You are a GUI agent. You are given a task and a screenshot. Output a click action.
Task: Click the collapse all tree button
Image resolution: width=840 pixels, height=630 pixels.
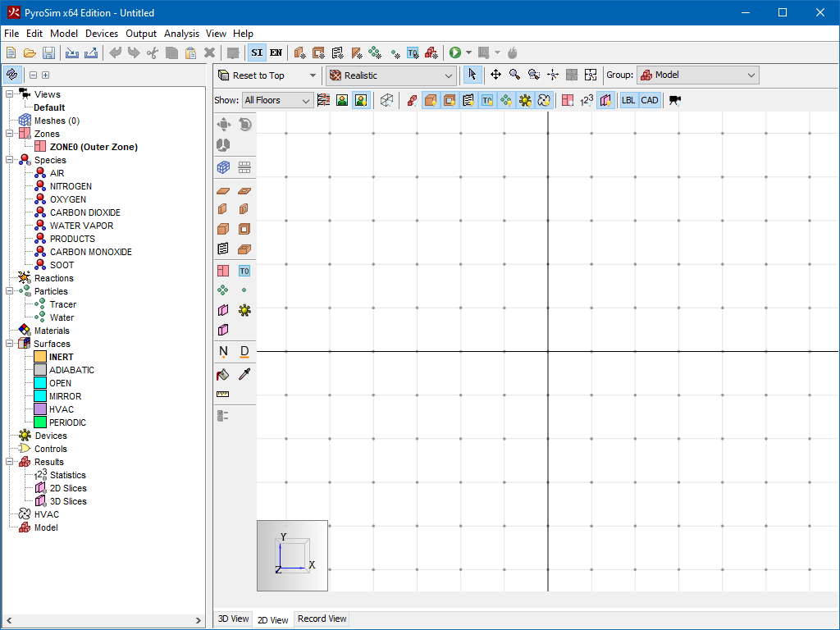(x=33, y=75)
